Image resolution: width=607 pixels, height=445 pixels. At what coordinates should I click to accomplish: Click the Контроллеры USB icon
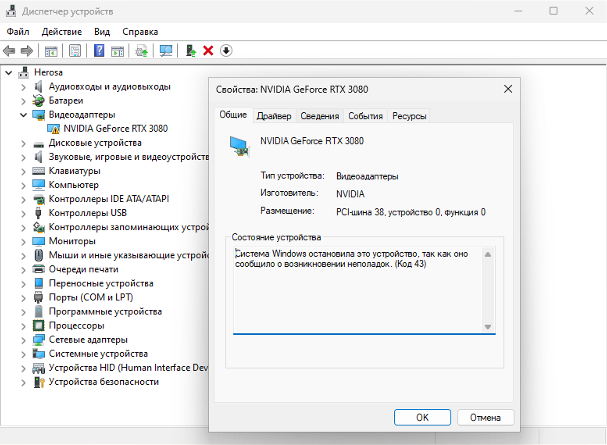38,213
